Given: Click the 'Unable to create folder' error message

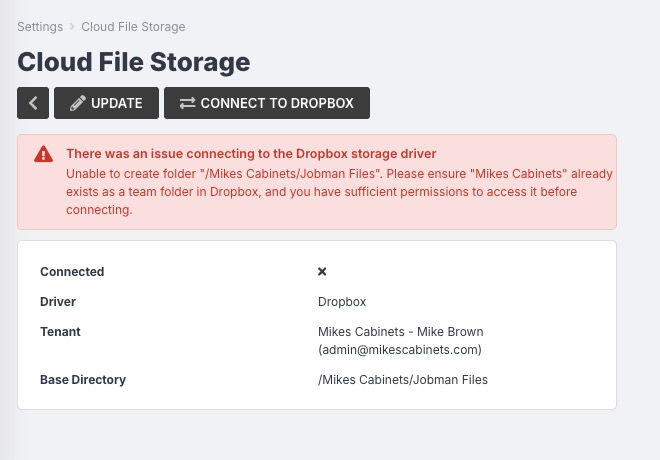Looking at the screenshot, I should (x=339, y=191).
